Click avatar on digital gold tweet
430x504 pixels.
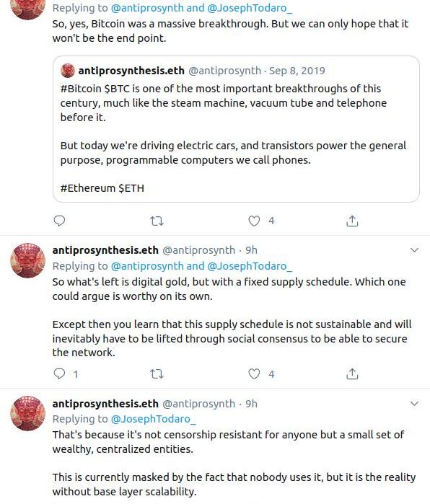[28, 260]
